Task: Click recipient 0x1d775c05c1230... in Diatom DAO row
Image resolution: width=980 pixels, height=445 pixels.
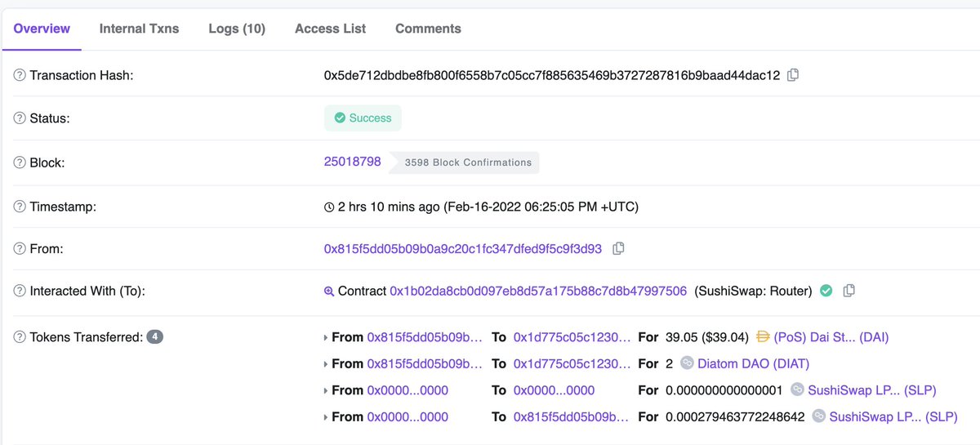Action: click(x=572, y=363)
